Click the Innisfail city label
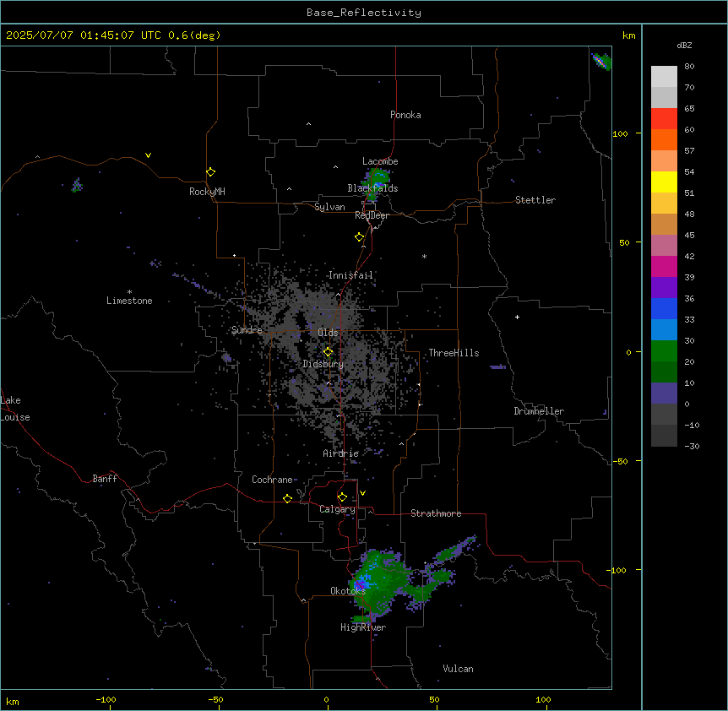This screenshot has width=728, height=711. point(350,275)
